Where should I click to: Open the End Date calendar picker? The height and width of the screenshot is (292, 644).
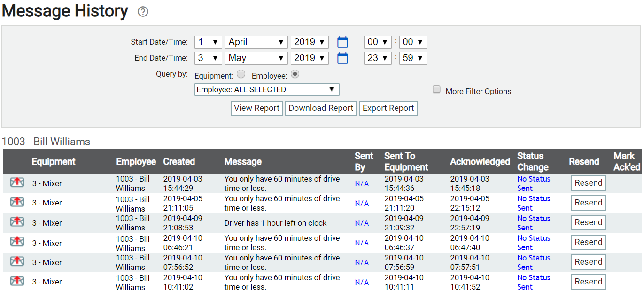(343, 58)
